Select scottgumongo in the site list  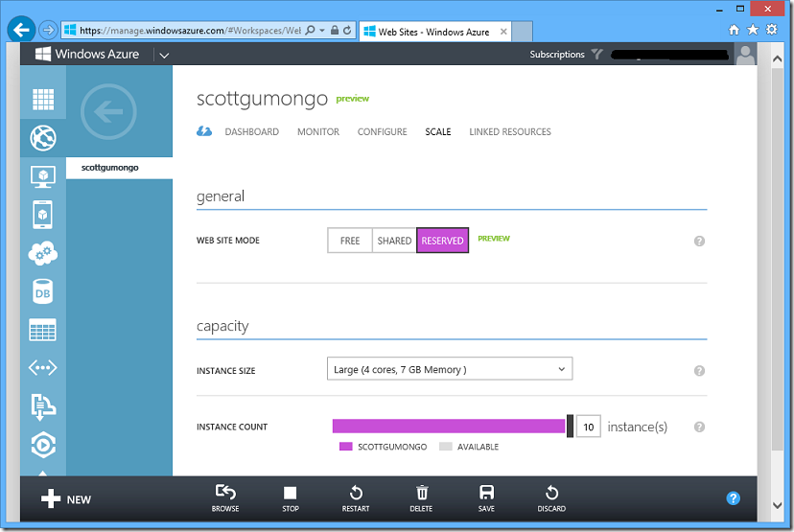point(119,168)
